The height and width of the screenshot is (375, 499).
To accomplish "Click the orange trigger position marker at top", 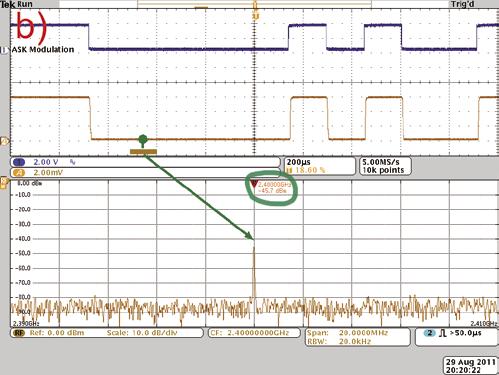I will (x=255, y=16).
